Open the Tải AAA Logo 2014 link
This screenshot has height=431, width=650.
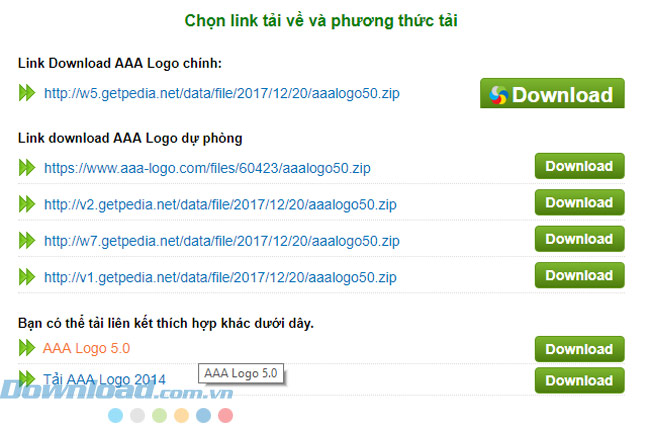[x=104, y=379]
